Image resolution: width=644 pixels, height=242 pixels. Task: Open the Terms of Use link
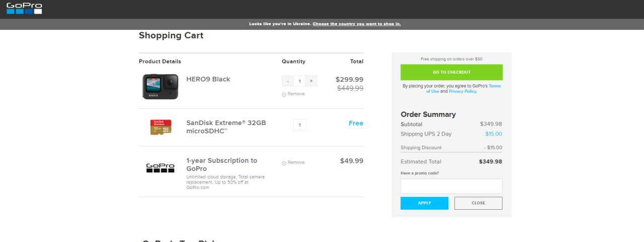(x=463, y=89)
